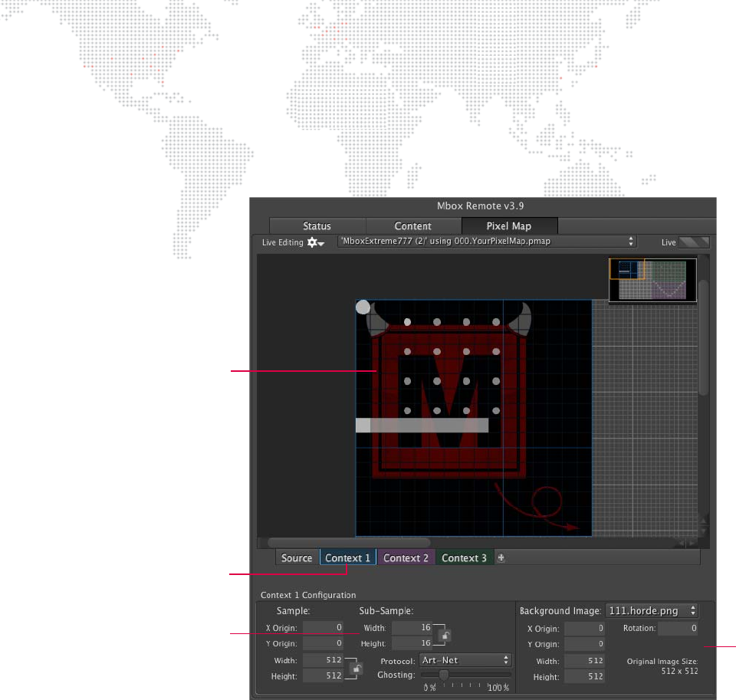736x700 pixels.
Task: Toggle the Sub-Sample aspect ratio lock
Action: coord(445,636)
